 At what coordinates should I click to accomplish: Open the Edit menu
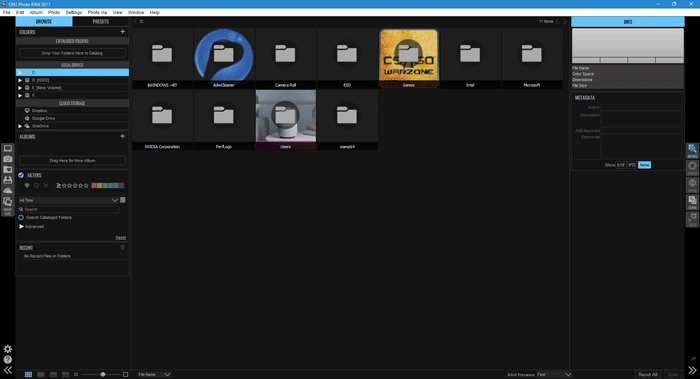[x=20, y=12]
